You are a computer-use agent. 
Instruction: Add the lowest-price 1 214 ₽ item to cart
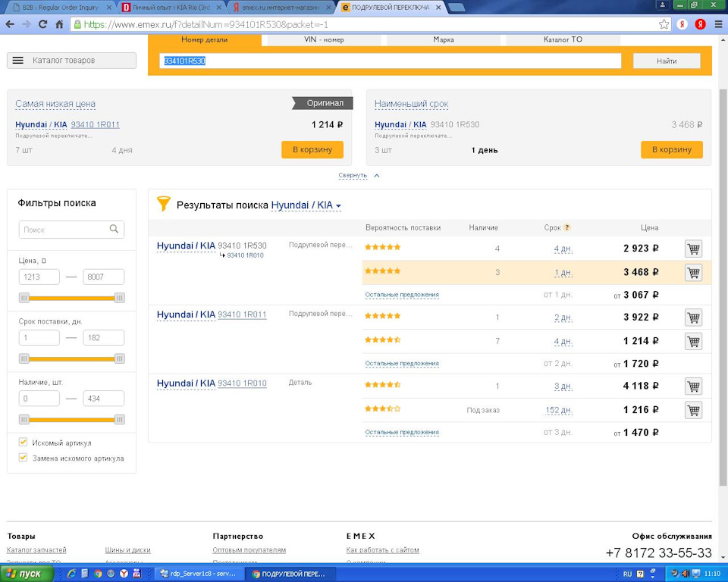click(x=312, y=149)
